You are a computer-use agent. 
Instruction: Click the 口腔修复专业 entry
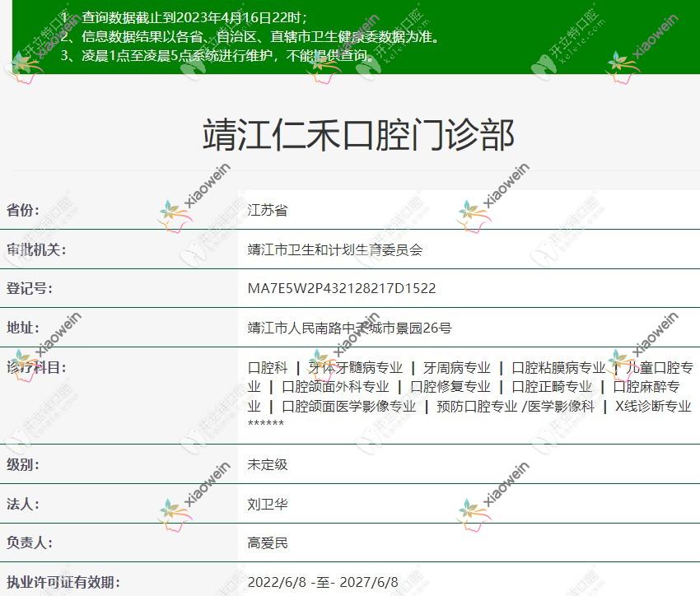(450, 386)
